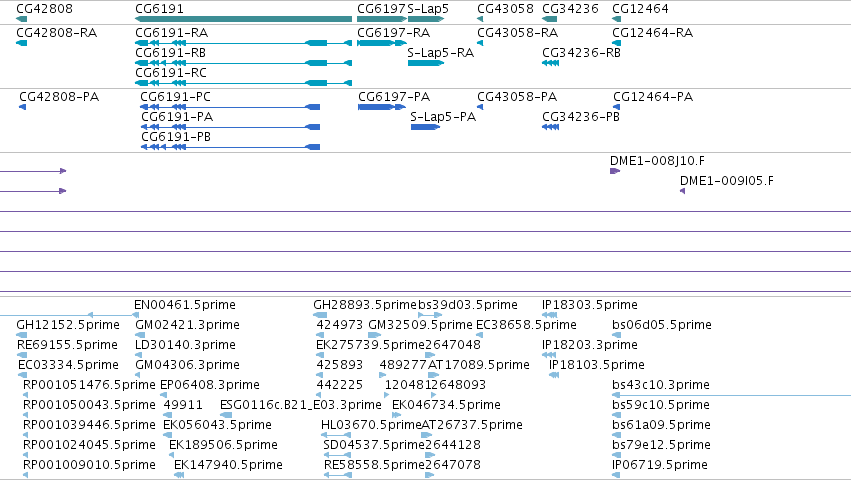The width and height of the screenshot is (851, 480).
Task: Select the IP18103.5prime EST label
Action: [597, 365]
